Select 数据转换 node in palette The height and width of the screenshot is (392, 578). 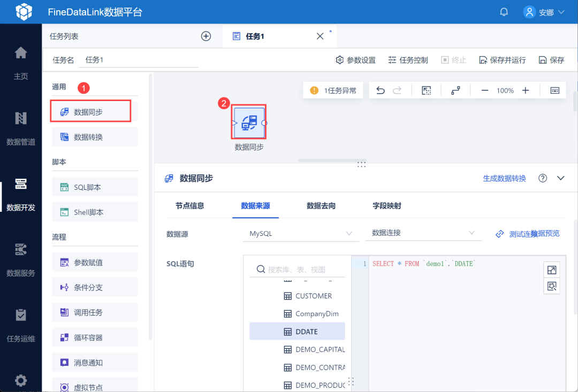[95, 137]
